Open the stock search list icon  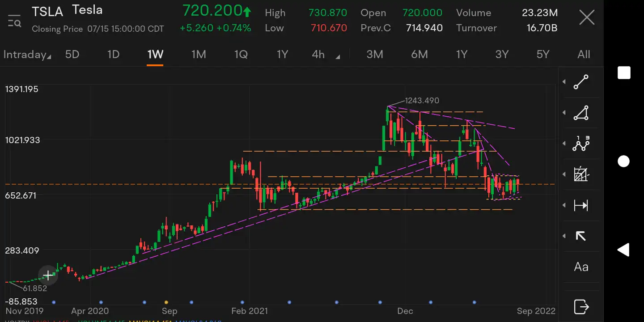tap(14, 21)
